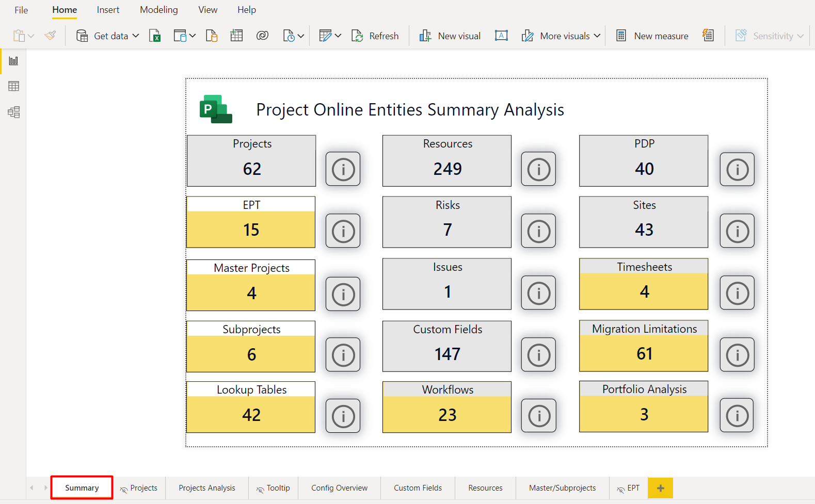
Task: Switch to Data table view in sidebar
Action: [x=13, y=86]
